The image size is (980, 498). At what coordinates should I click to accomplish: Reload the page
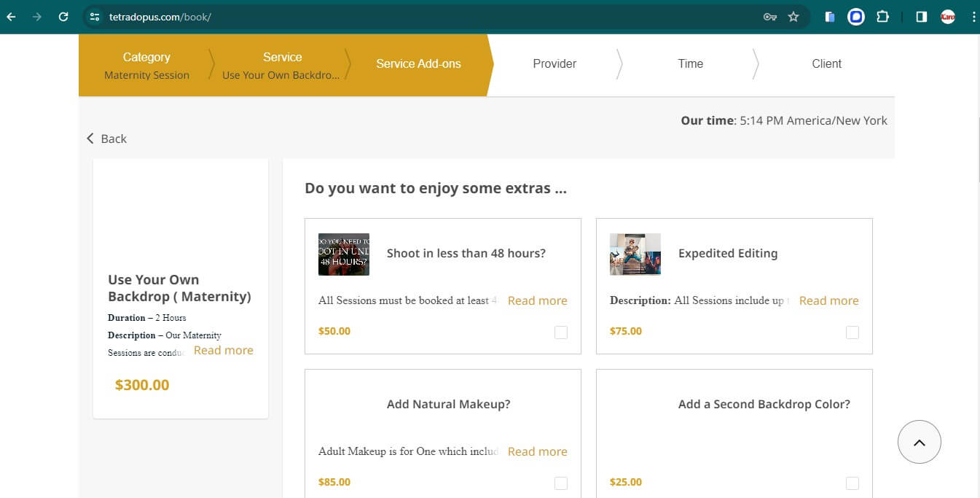coord(64,16)
